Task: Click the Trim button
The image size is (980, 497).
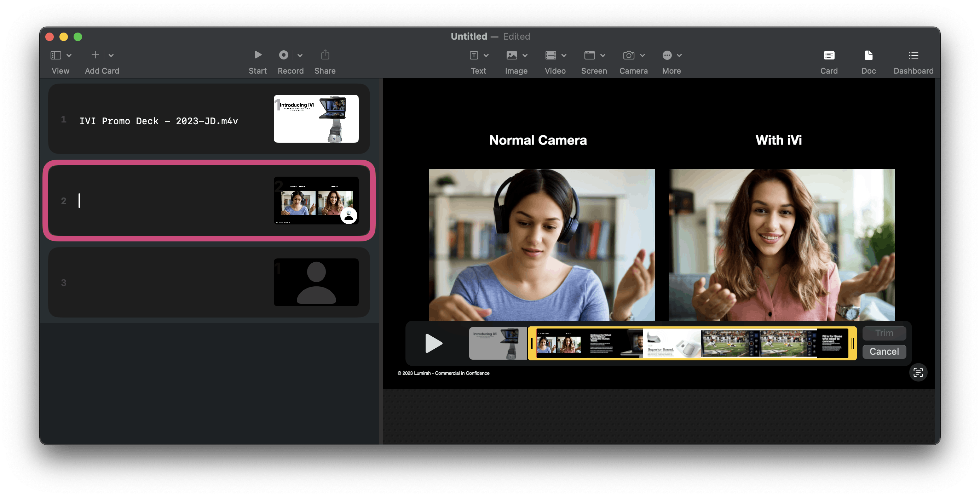Action: [884, 333]
